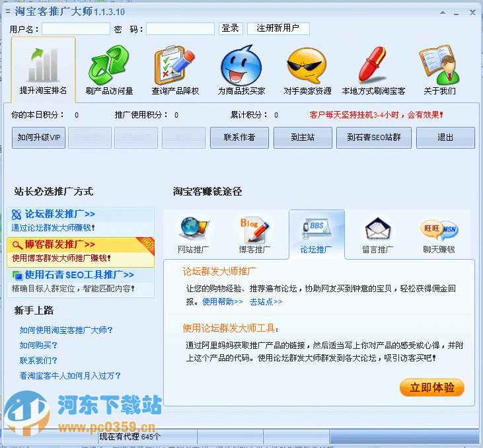
Task: Click the 你的本日积分 value
Action: pyautogui.click(x=77, y=115)
